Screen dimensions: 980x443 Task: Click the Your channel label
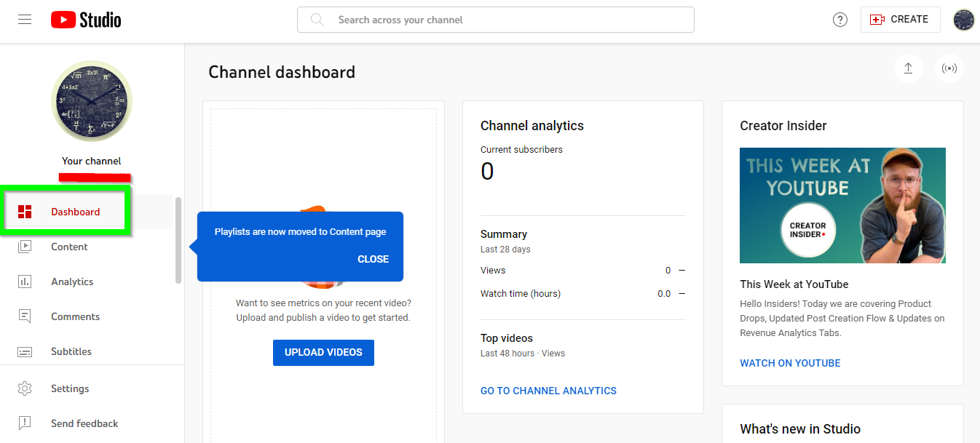coord(92,161)
